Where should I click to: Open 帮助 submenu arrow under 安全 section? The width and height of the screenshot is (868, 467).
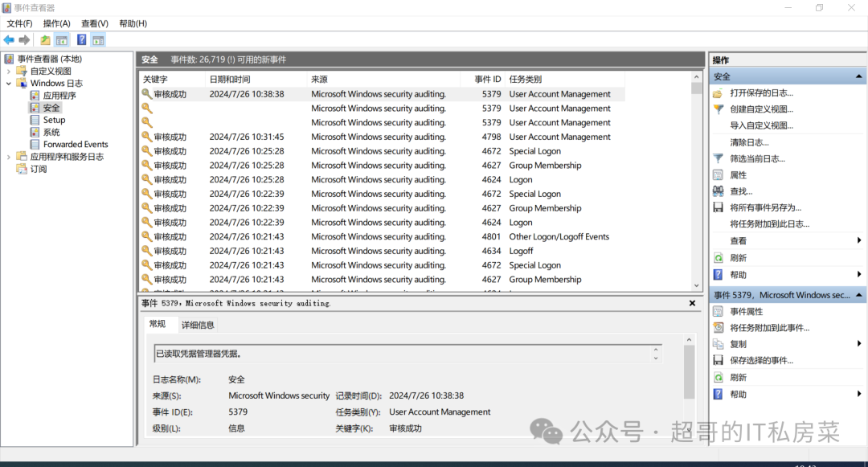(x=858, y=274)
